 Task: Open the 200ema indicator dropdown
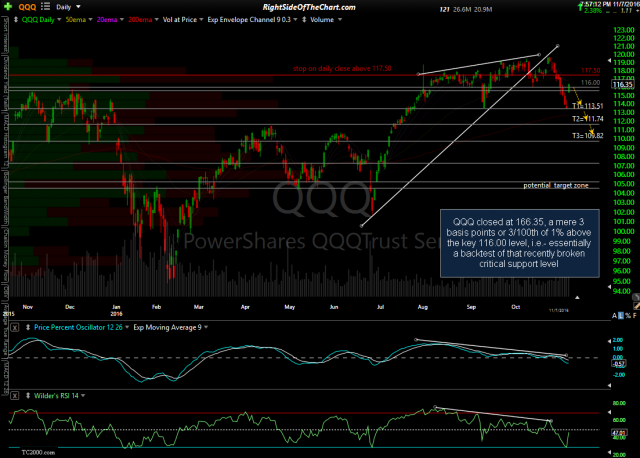tap(156, 20)
